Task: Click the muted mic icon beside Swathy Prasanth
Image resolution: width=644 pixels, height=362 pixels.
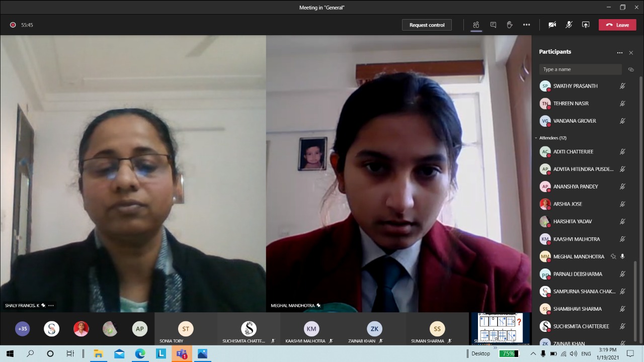Action: click(622, 86)
